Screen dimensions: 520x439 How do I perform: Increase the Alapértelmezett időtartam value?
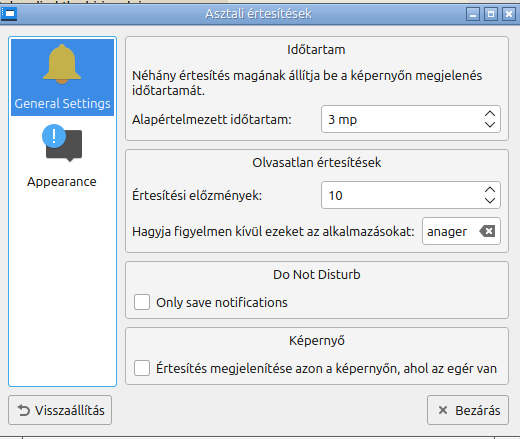(x=490, y=114)
